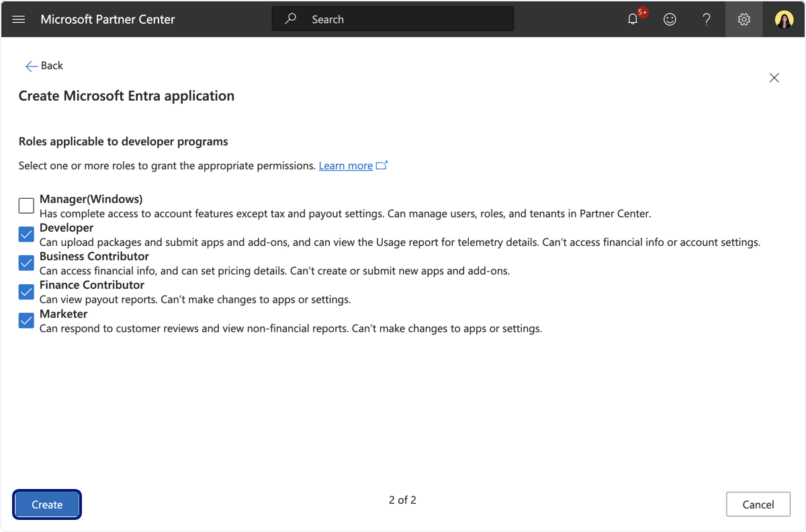This screenshot has height=532, width=806.
Task: Click the Business Contributor label
Action: click(x=95, y=257)
